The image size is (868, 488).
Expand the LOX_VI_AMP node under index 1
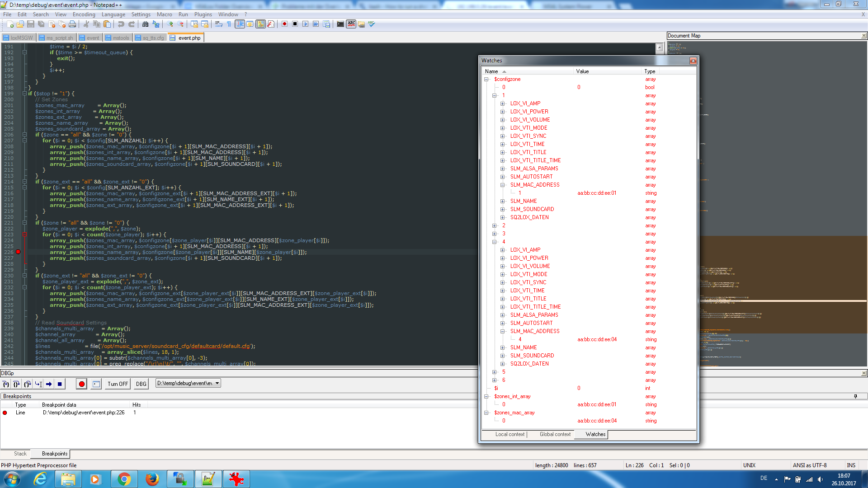point(502,104)
